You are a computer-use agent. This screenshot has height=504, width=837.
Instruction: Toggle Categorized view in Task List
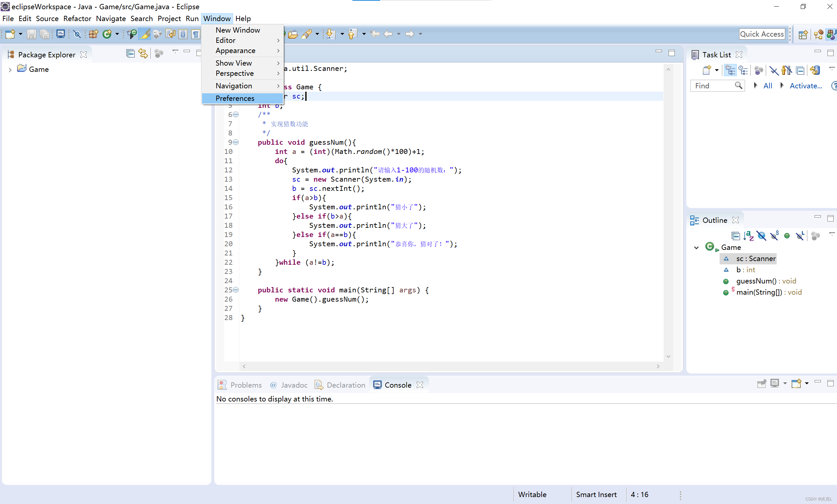pos(730,70)
